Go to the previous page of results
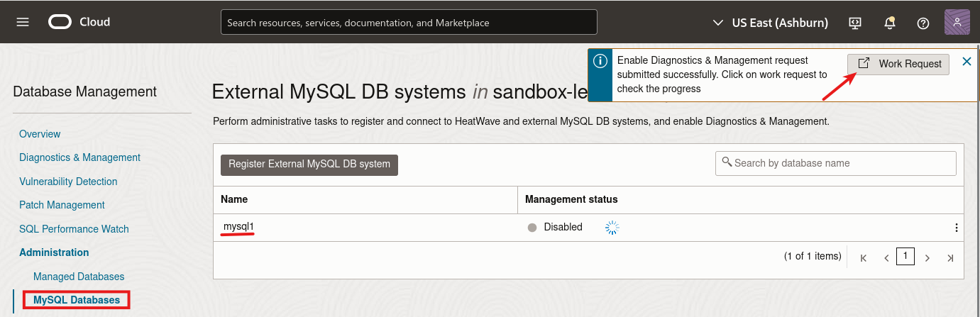The width and height of the screenshot is (980, 317). 886,258
